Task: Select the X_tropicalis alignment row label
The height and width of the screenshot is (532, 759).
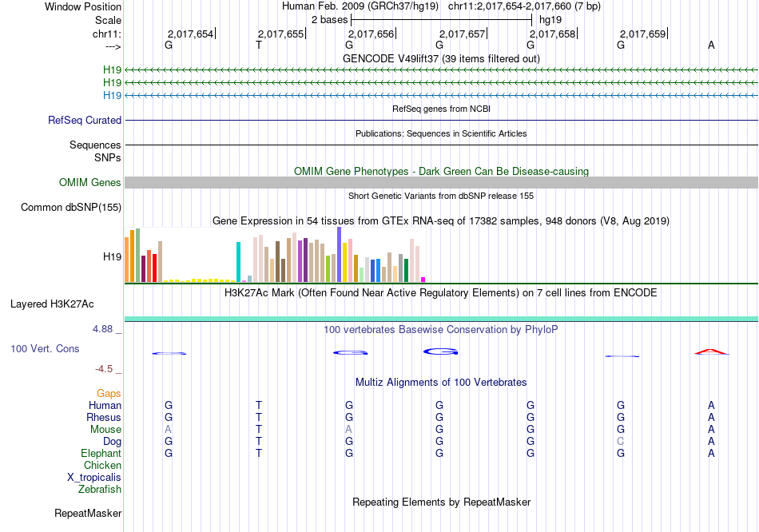Action: point(94,478)
